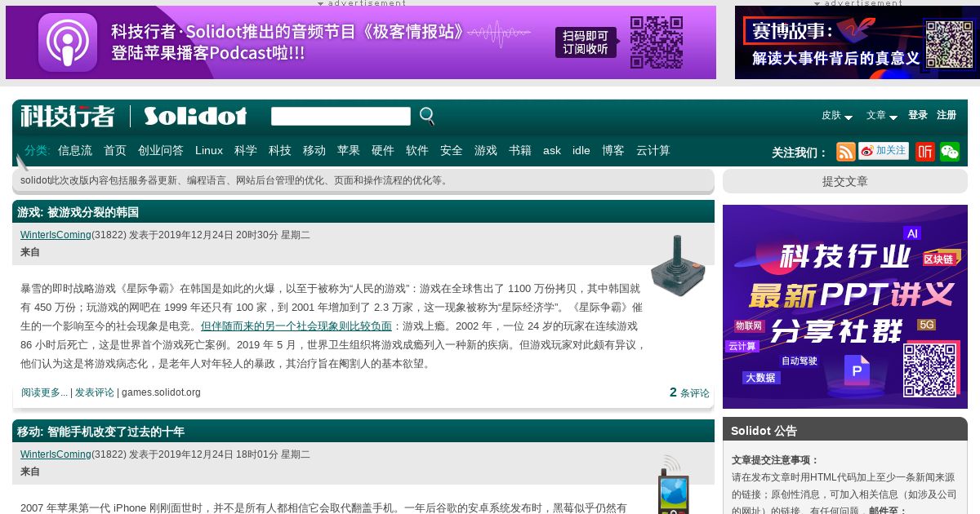The width and height of the screenshot is (980, 514).
Task: Go to 首页 home page
Action: (x=115, y=150)
